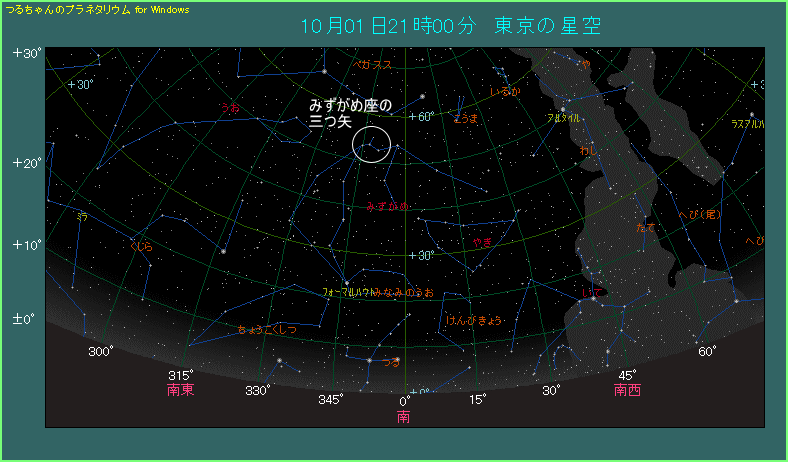Viewport: 788px width, 462px height.
Task: Select the ペガスス constellation label
Action: coord(372,65)
